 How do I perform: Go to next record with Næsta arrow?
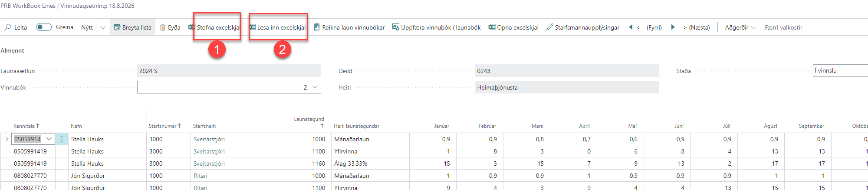[673, 27]
